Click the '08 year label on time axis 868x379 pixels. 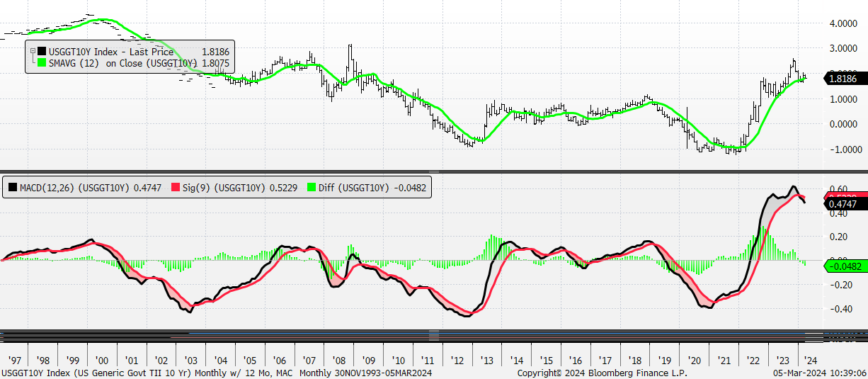coord(339,359)
